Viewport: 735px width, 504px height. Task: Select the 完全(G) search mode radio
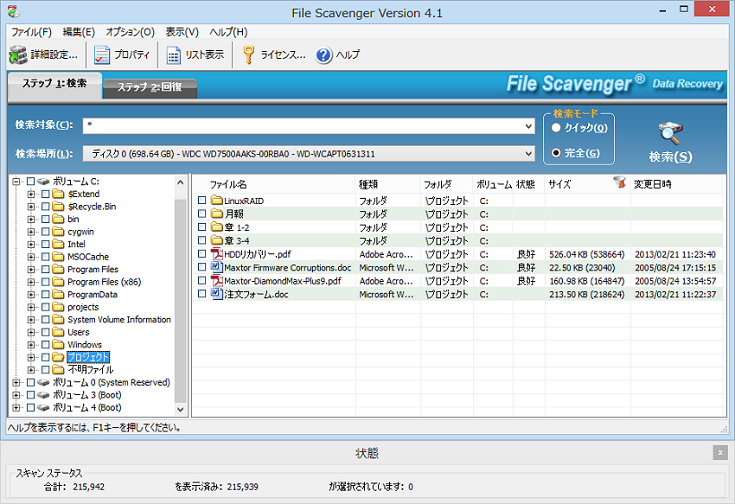[556, 153]
